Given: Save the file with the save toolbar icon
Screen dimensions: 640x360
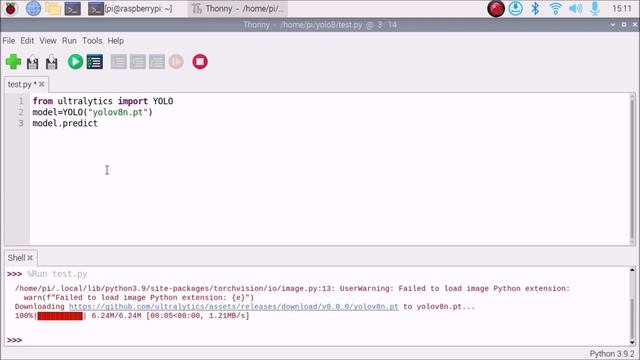Looking at the screenshot, I should point(51,62).
